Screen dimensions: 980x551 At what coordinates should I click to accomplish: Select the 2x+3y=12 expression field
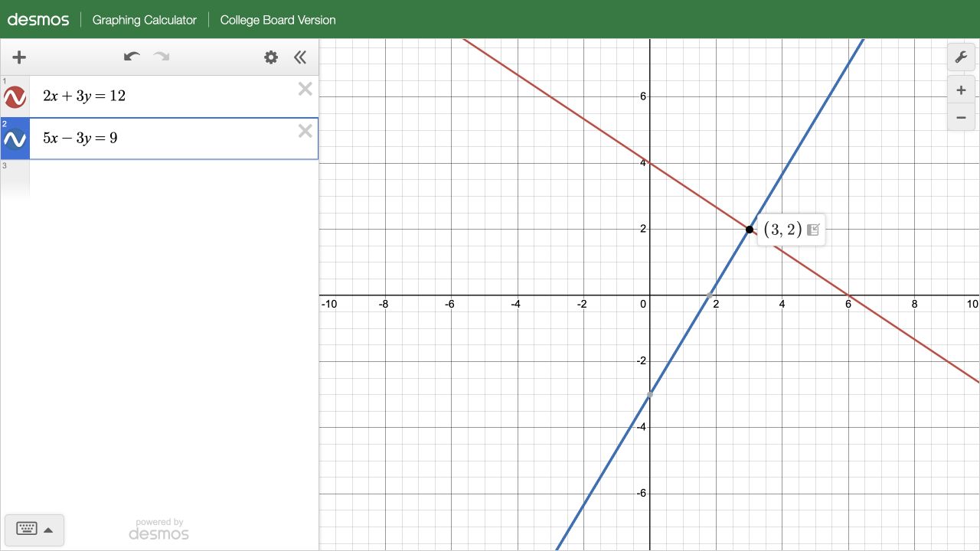(174, 96)
